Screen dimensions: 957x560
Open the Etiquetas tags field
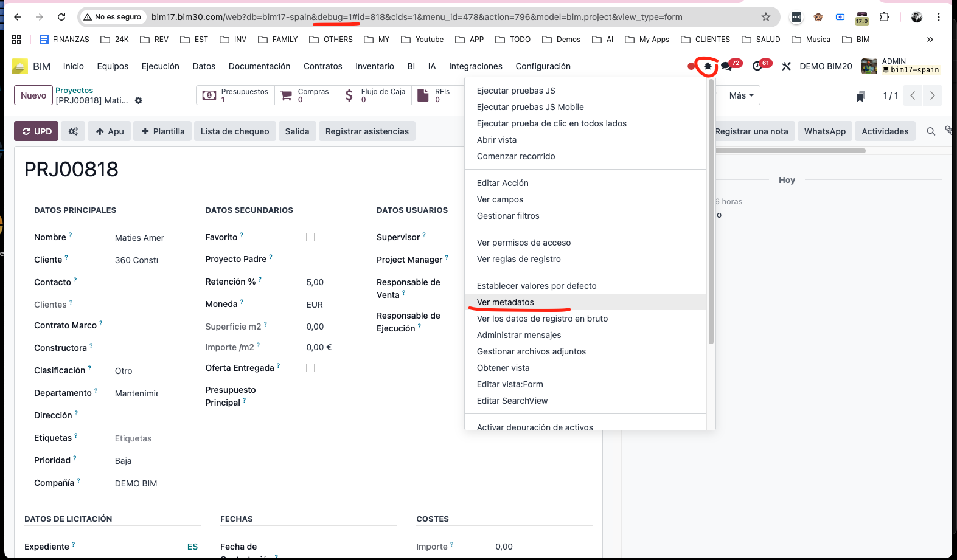133,438
